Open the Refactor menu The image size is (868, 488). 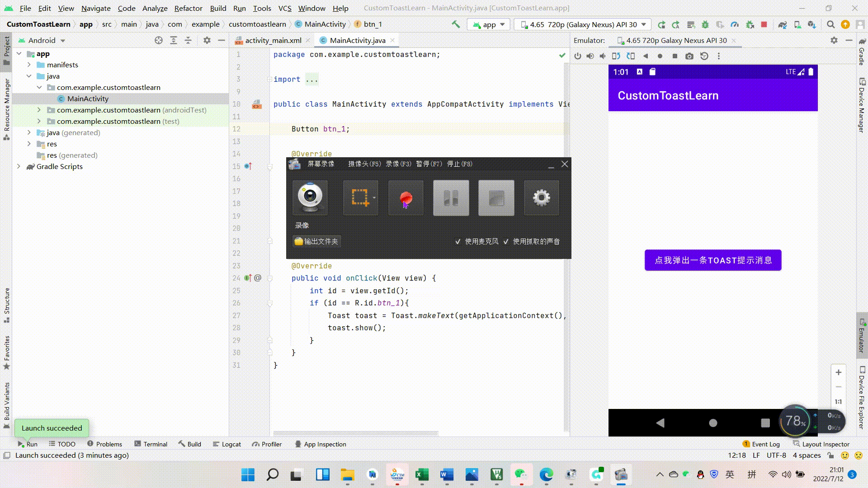pyautogui.click(x=188, y=8)
